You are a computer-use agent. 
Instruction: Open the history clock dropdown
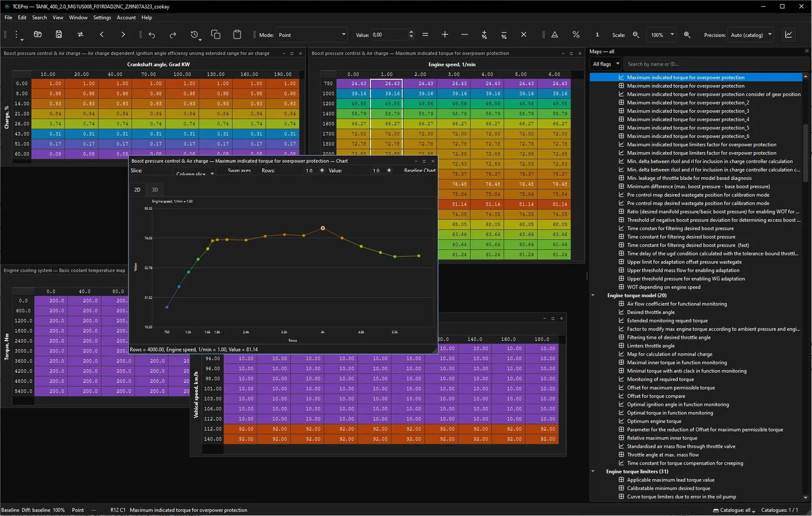click(195, 35)
